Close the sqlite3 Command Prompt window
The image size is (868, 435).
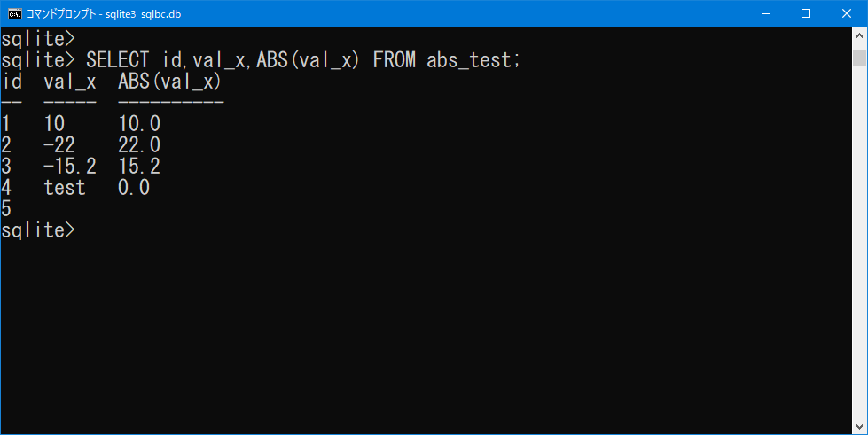(x=847, y=13)
